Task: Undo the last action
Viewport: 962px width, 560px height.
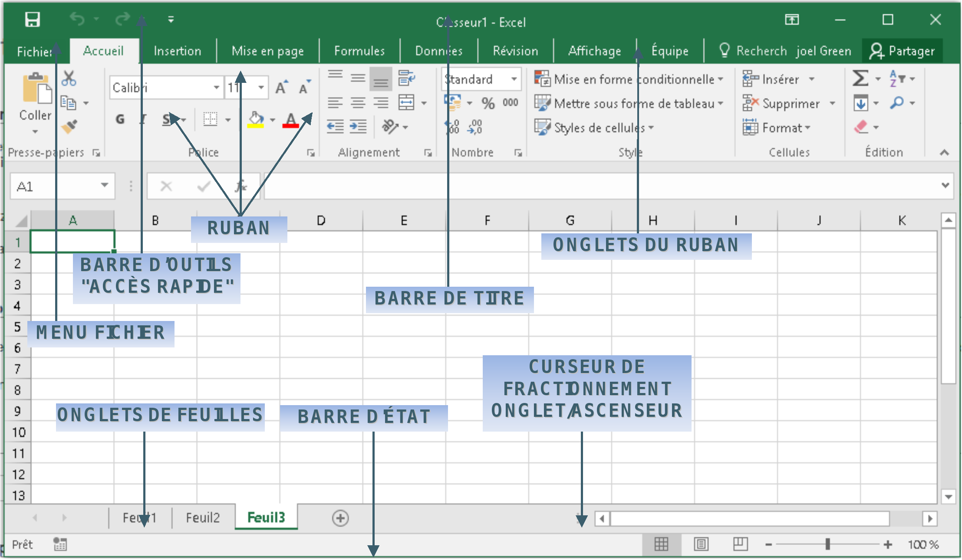Action: coord(77,19)
